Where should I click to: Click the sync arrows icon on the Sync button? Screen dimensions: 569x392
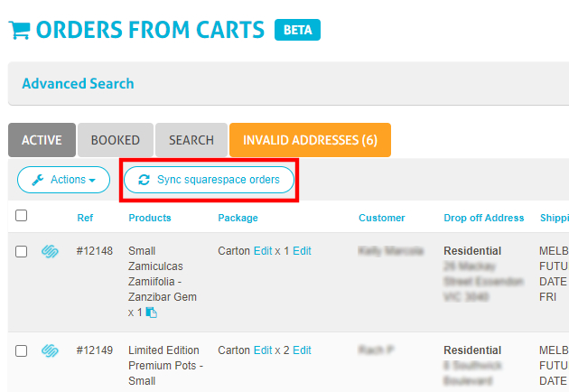point(145,180)
